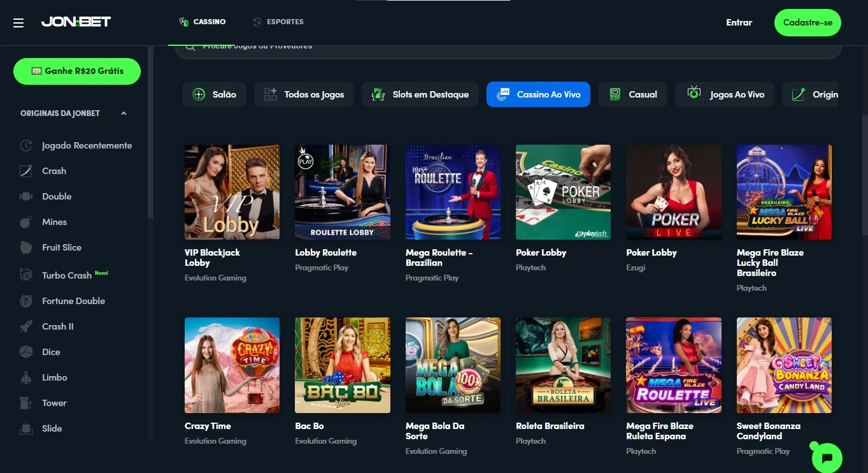Click the Todos os Jogos grid icon
Image resolution: width=868 pixels, height=473 pixels.
(x=271, y=94)
